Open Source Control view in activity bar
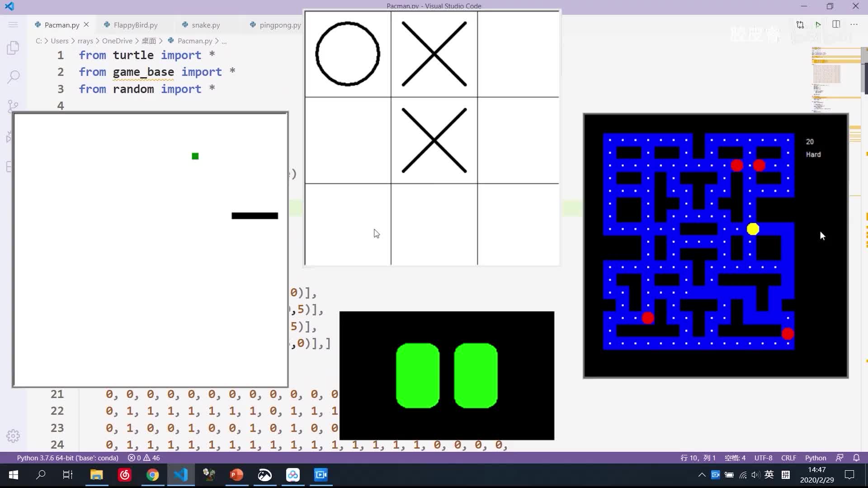This screenshot has width=868, height=488. click(13, 106)
